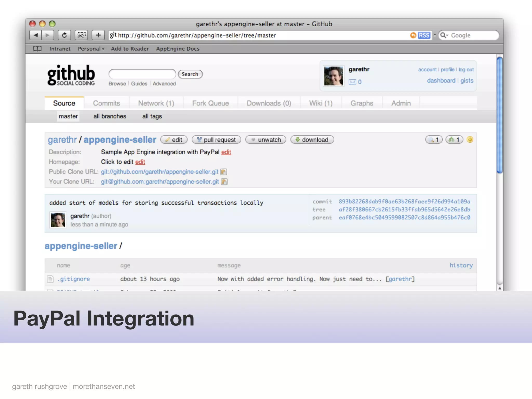The width and height of the screenshot is (532, 399).
Task: Click edit link next to Homepage
Action: 140,162
